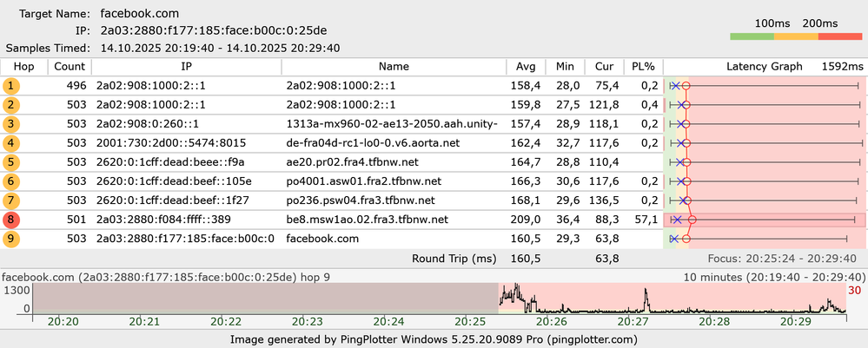Select the red hop 8 circle

click(x=11, y=220)
